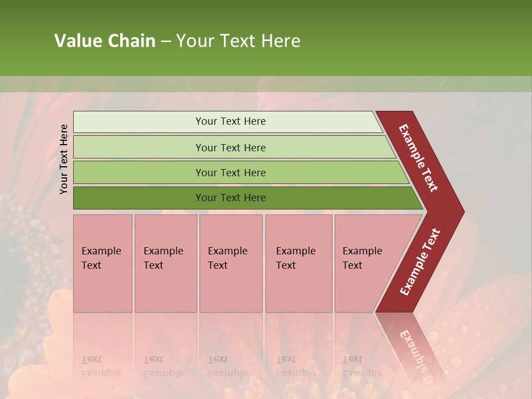Viewport: 532px width, 399px height.
Task: Select the fourth pink Example Text box
Action: click(x=298, y=263)
